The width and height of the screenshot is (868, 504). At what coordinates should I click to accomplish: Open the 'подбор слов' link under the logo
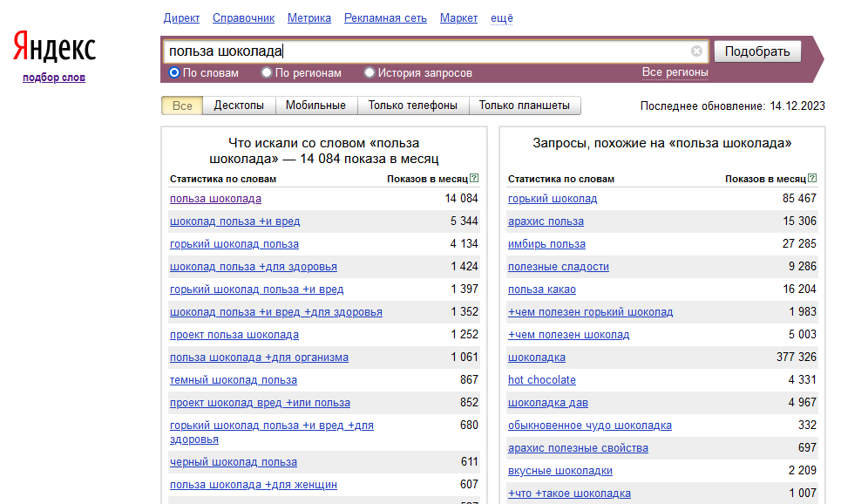tap(54, 78)
